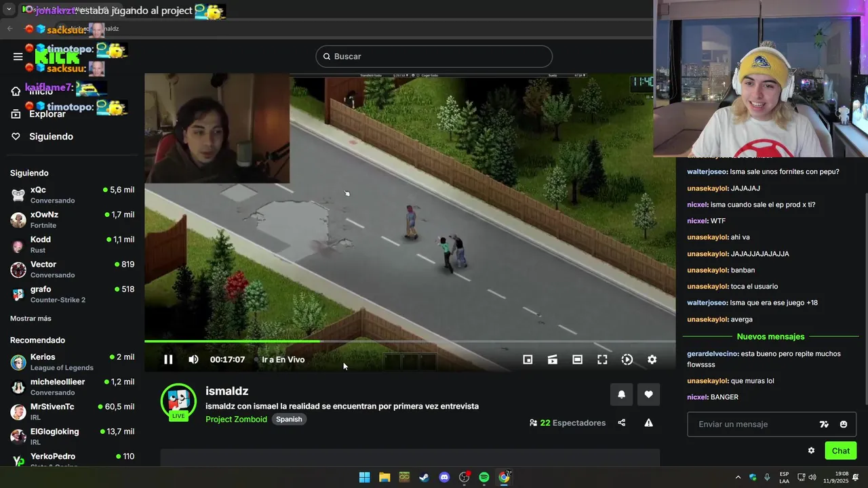Image resolution: width=868 pixels, height=488 pixels.
Task: Open picture-in-picture mini player
Action: coord(528,360)
